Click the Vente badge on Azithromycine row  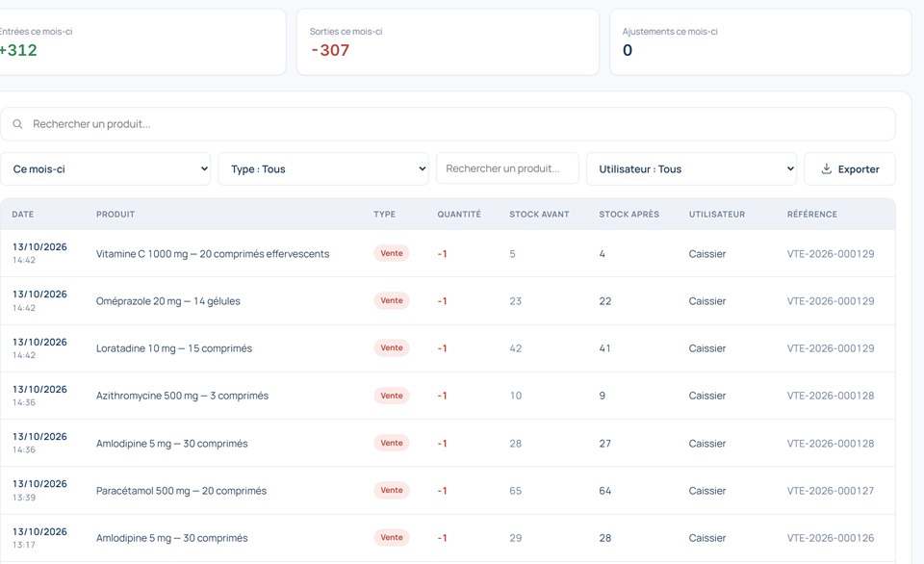392,396
